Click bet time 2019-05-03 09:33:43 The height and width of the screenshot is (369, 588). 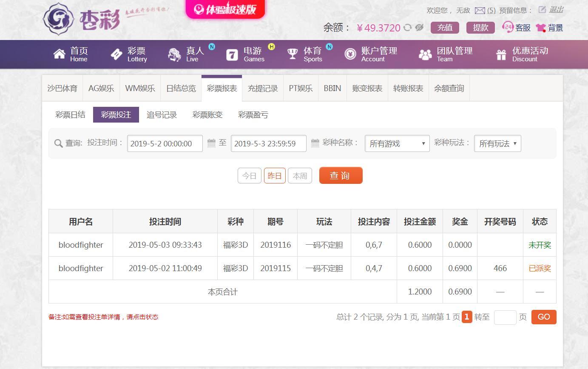point(165,245)
